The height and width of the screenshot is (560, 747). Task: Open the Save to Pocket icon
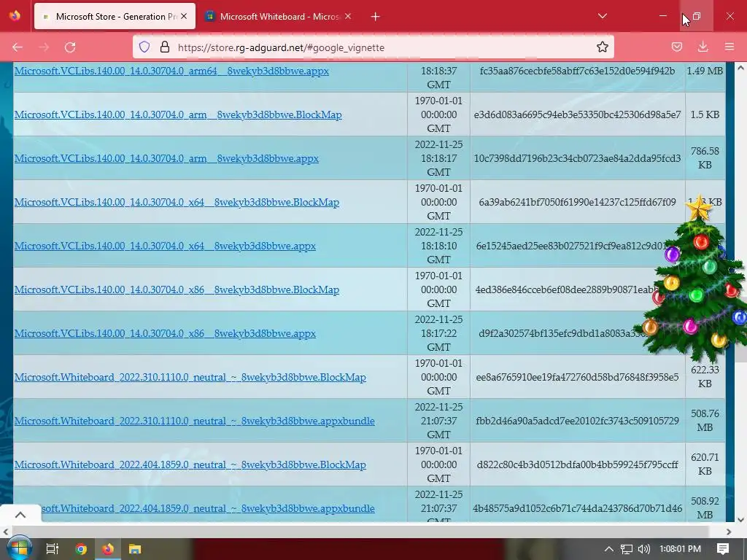tap(676, 47)
